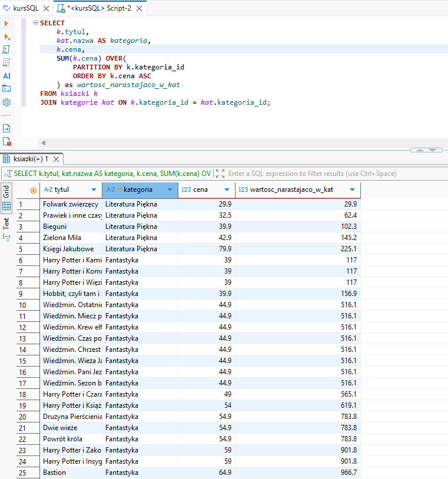Open the gear settings icon in editor sidebar
The width and height of the screenshot is (448, 479).
(6, 102)
